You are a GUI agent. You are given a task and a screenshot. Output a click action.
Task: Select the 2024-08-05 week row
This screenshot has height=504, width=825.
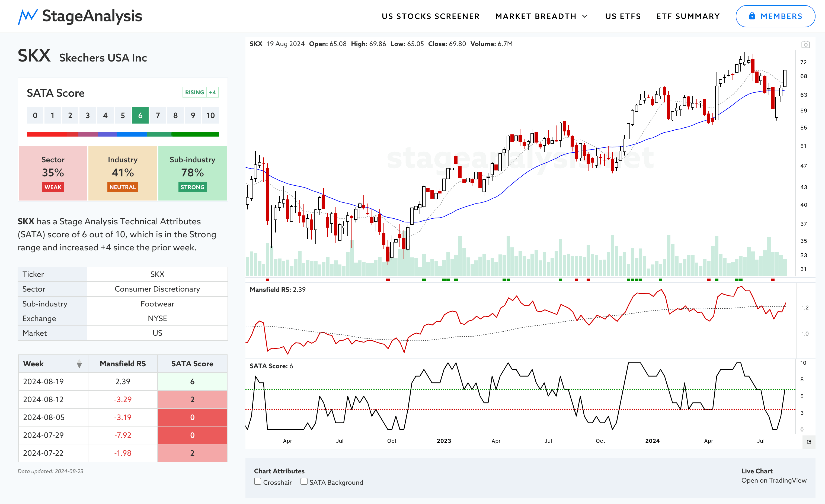pyautogui.click(x=123, y=417)
